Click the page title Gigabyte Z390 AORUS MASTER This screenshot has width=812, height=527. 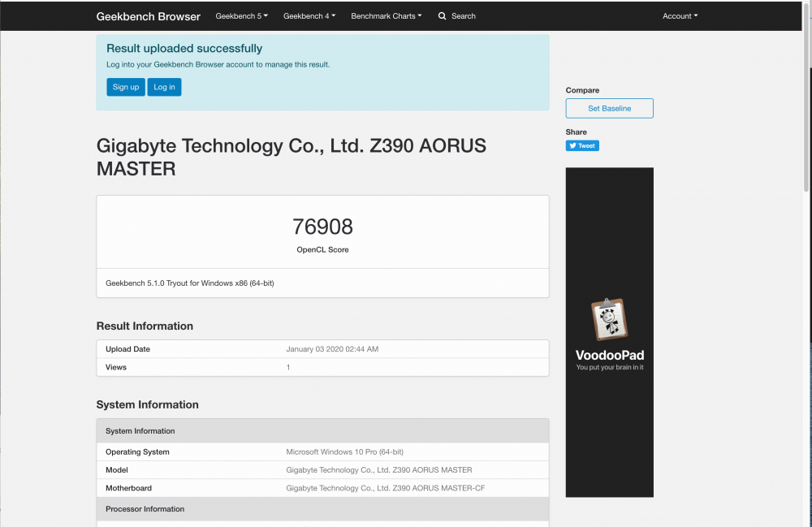point(291,157)
